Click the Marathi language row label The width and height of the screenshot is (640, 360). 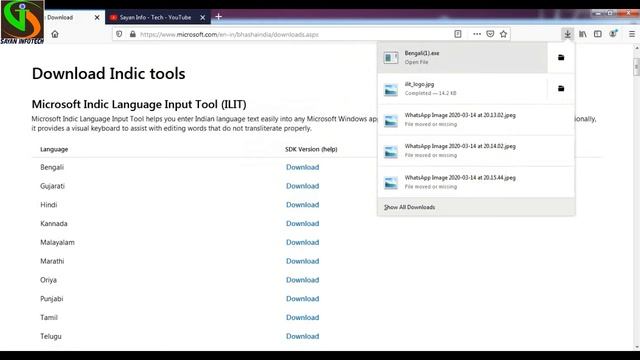click(52, 261)
